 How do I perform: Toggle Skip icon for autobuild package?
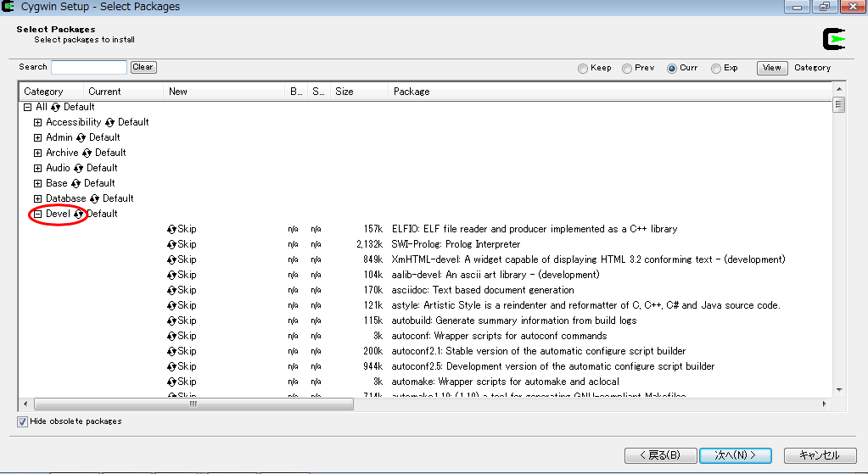171,321
